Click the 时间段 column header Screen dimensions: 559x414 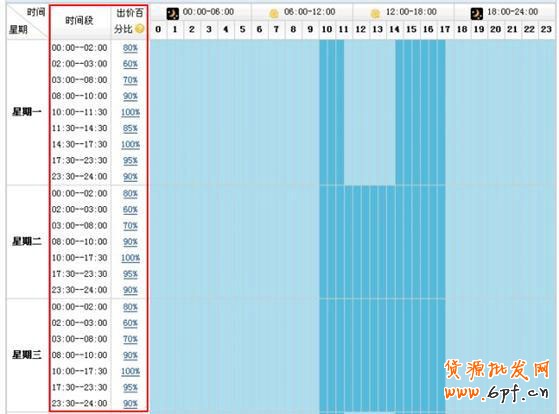point(80,21)
